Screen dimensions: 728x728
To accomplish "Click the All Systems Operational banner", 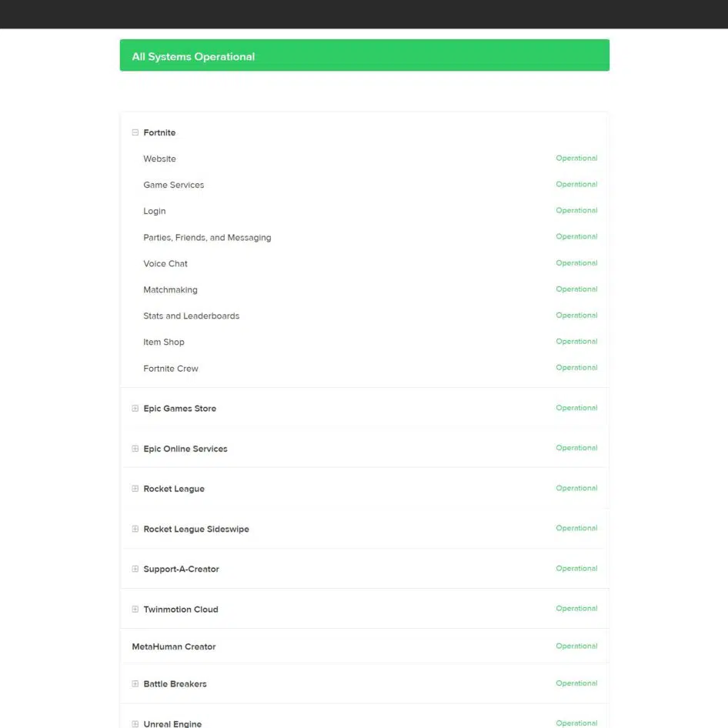I will (365, 55).
